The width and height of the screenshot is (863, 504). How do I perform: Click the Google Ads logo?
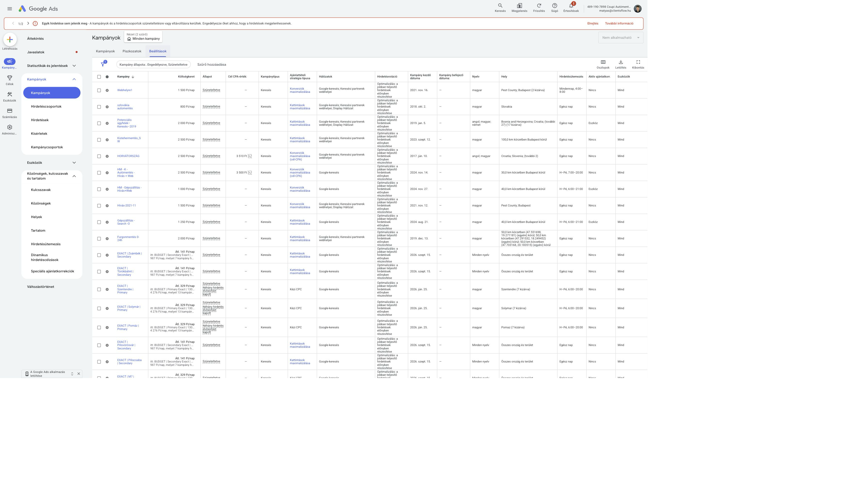click(x=38, y=9)
